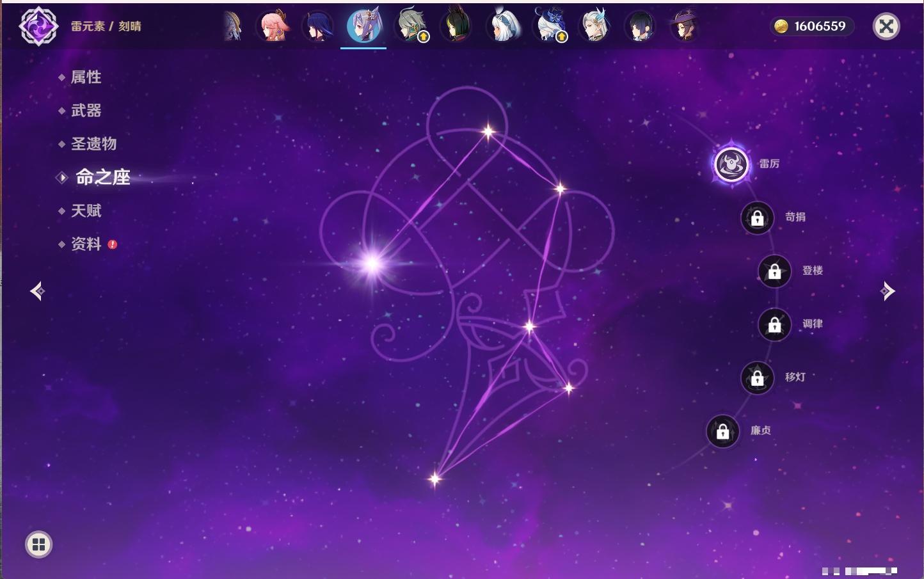
Task: Select the highlighted 刻晴 avatar with lavender hair
Action: pyautogui.click(x=363, y=26)
